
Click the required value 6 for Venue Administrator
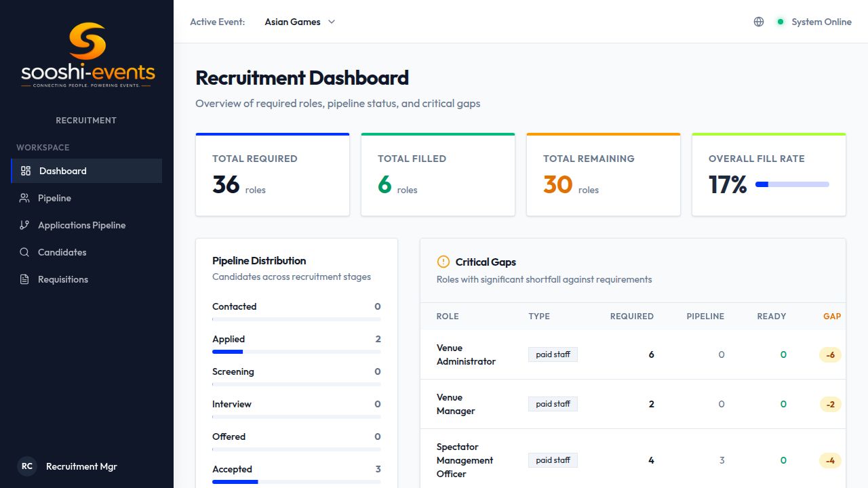pos(651,354)
